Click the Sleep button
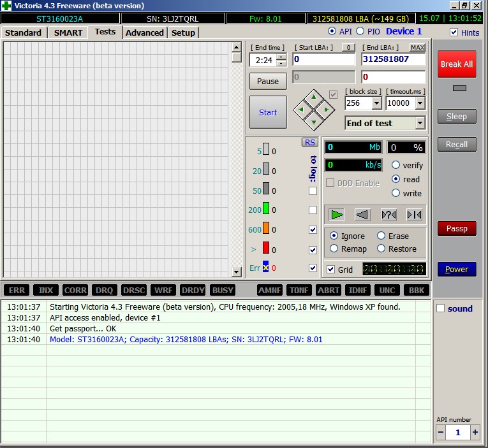Screen dimensions: 488x448 tap(457, 116)
